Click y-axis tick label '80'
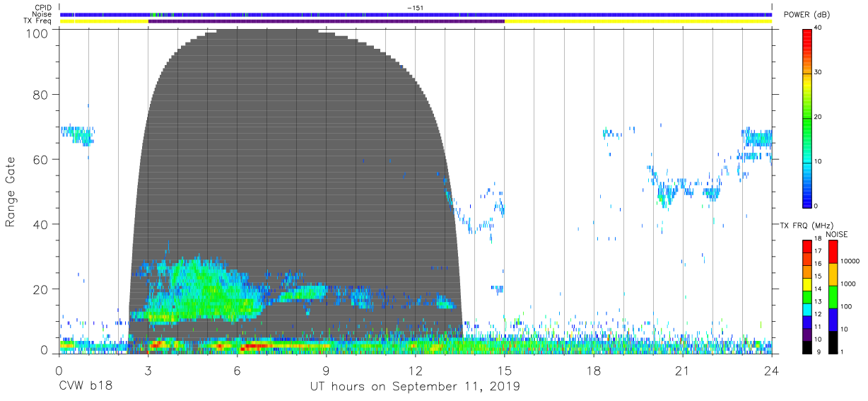Image resolution: width=868 pixels, height=401 pixels. coord(41,95)
